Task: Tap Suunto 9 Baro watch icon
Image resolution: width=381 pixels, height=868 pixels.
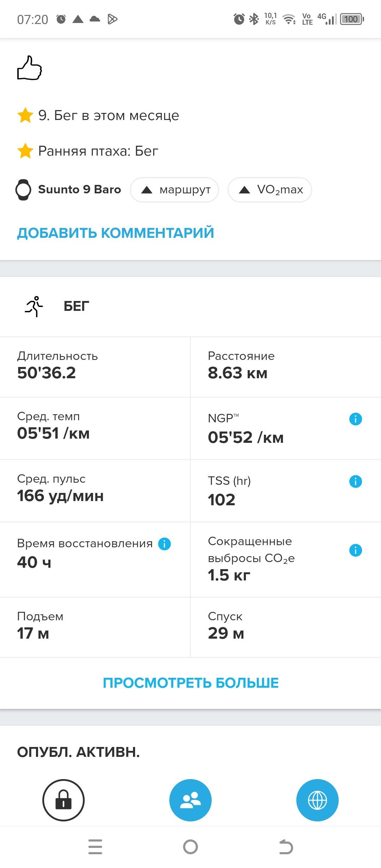Action: pos(23,190)
